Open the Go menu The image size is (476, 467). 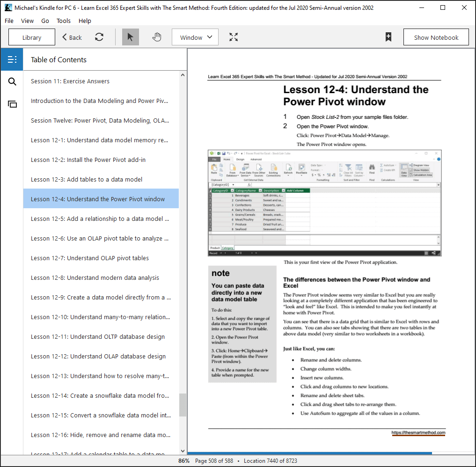(x=45, y=21)
